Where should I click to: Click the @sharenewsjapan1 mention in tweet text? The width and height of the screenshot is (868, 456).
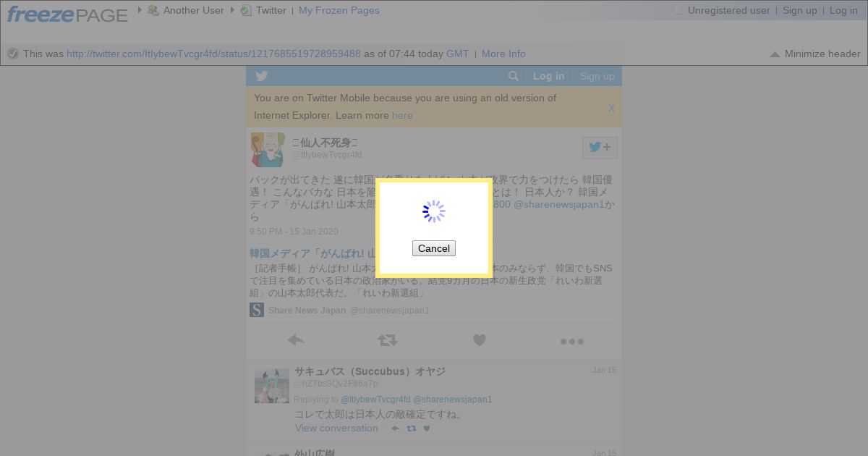pyautogui.click(x=558, y=204)
